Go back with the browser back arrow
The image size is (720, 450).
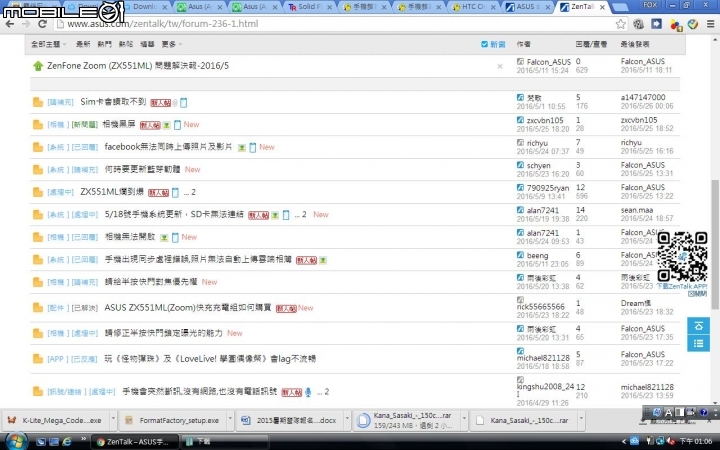point(9,24)
